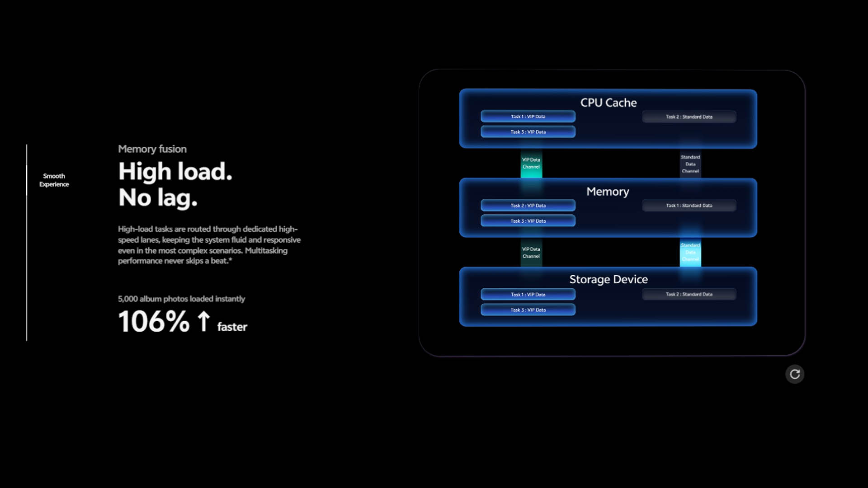
Task: Click the Memory fusion subtitle
Action: pyautogui.click(x=152, y=149)
